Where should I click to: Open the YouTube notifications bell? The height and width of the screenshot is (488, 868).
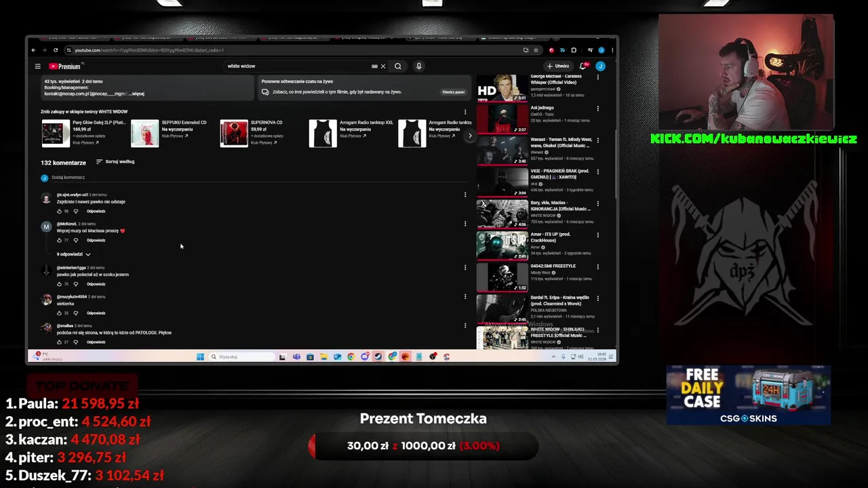(x=583, y=66)
